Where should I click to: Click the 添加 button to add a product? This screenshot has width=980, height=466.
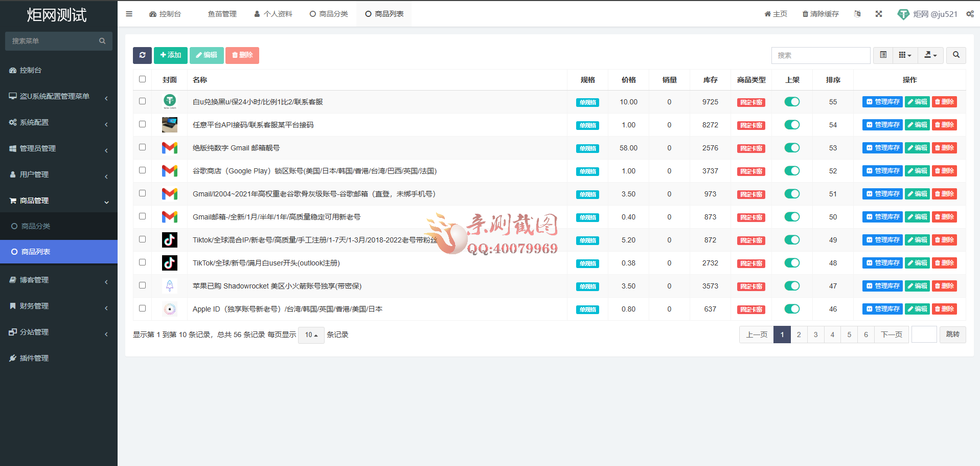click(170, 55)
